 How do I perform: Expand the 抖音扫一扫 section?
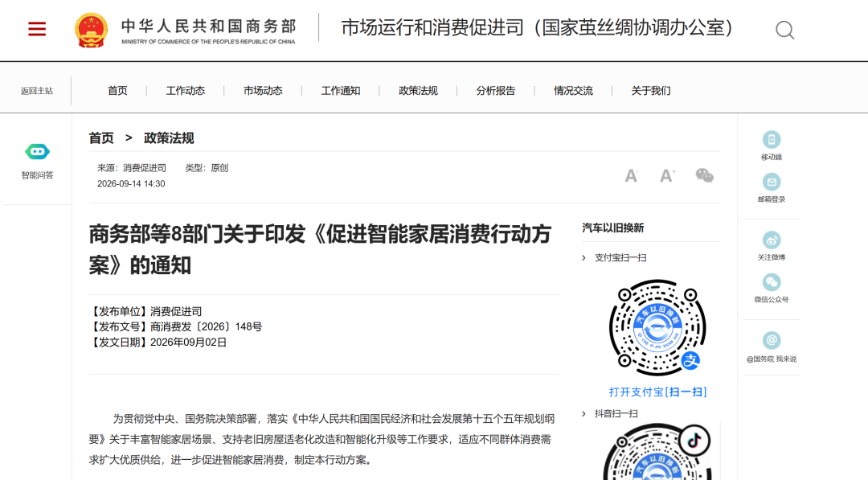pos(610,413)
